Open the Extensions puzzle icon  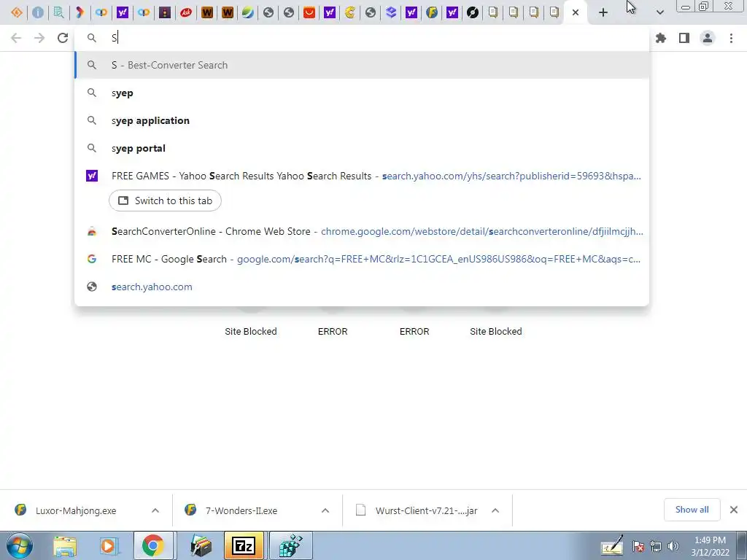(661, 38)
